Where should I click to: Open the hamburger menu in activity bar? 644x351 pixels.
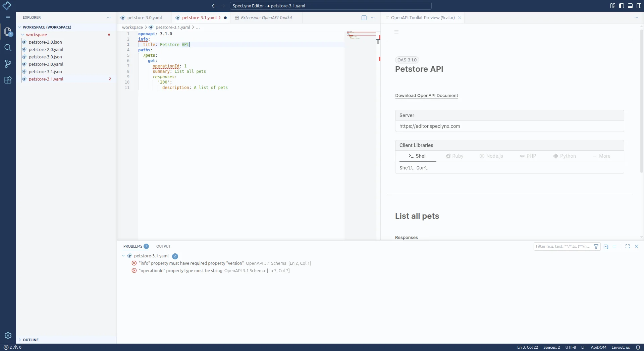(8, 17)
